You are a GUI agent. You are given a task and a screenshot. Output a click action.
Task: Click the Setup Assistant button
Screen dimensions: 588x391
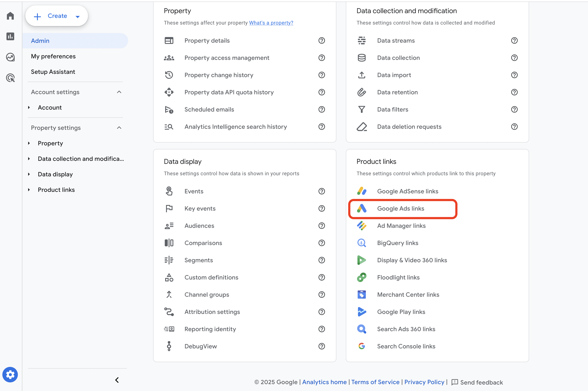point(53,71)
